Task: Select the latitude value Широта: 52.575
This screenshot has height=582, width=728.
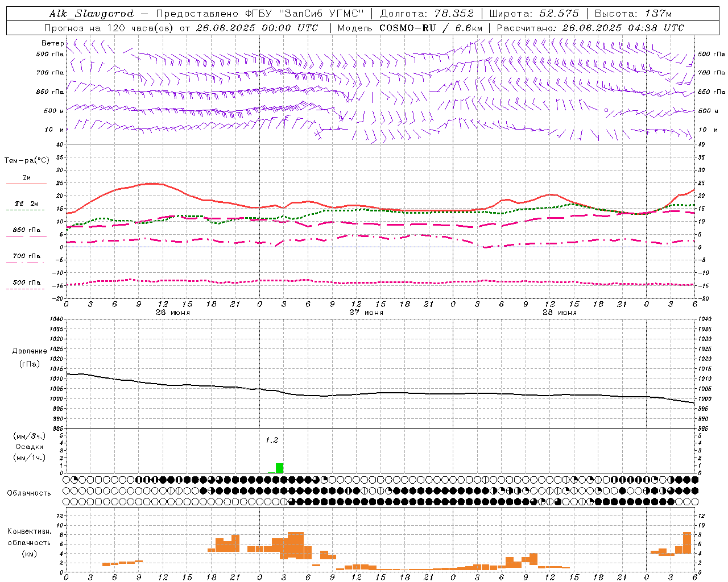Action: pos(534,14)
